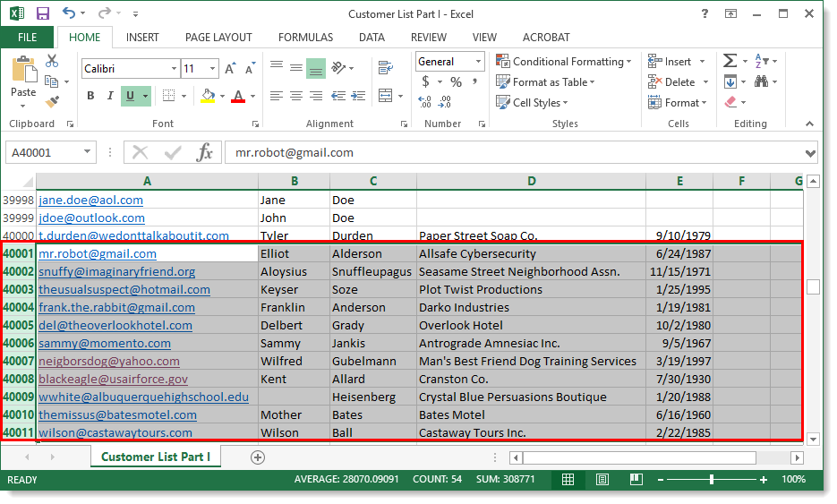Increase font size with large A icon
The image size is (837, 504).
pyautogui.click(x=230, y=68)
